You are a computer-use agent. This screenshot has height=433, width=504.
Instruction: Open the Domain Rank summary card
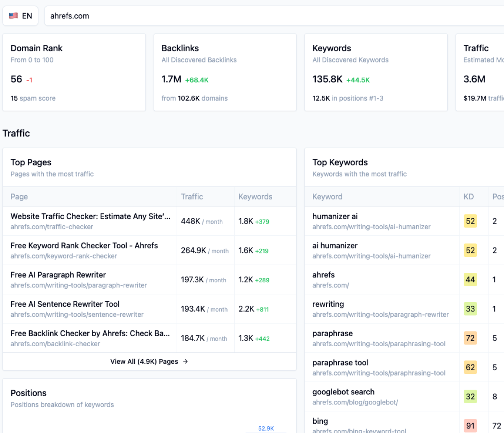coord(74,73)
